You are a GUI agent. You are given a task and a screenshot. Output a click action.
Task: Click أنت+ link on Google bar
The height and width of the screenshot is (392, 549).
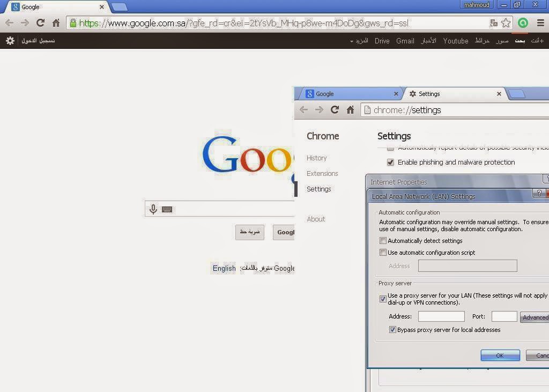tap(537, 41)
